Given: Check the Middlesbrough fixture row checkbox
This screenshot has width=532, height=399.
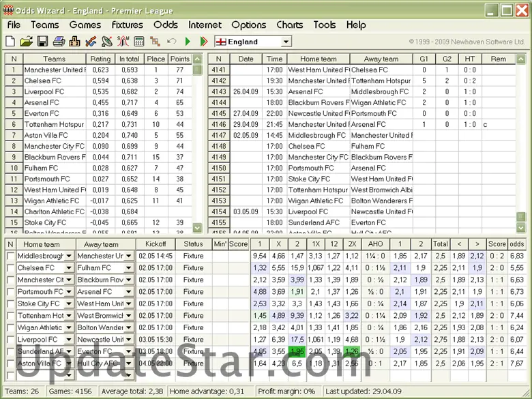Looking at the screenshot, I should point(10,256).
